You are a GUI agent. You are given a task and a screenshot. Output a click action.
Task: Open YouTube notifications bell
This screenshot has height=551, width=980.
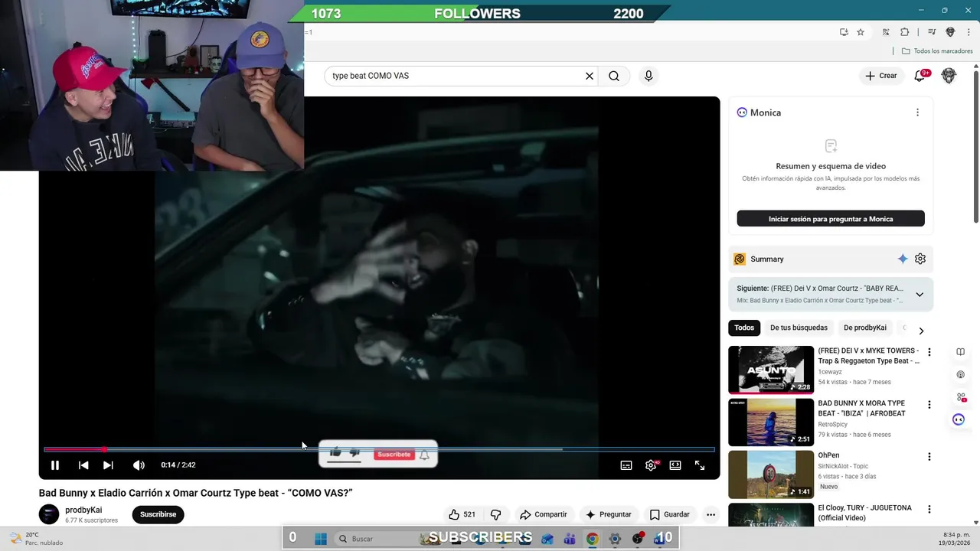[920, 76]
